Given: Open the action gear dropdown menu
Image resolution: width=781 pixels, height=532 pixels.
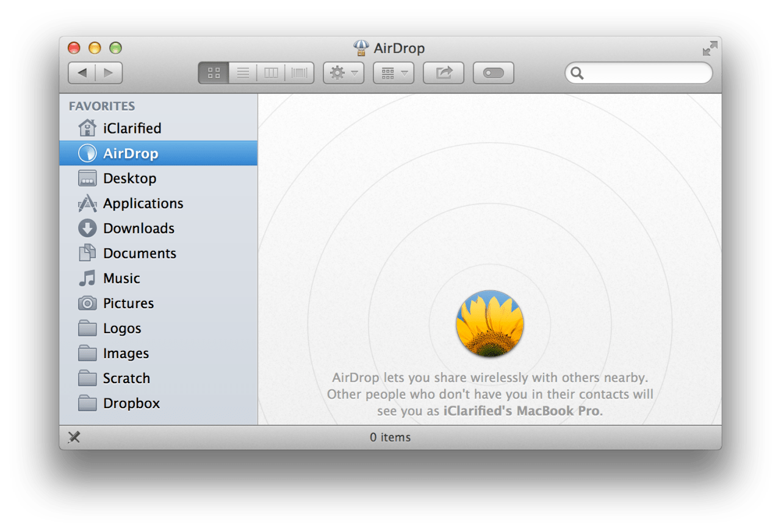Looking at the screenshot, I should 343,73.
